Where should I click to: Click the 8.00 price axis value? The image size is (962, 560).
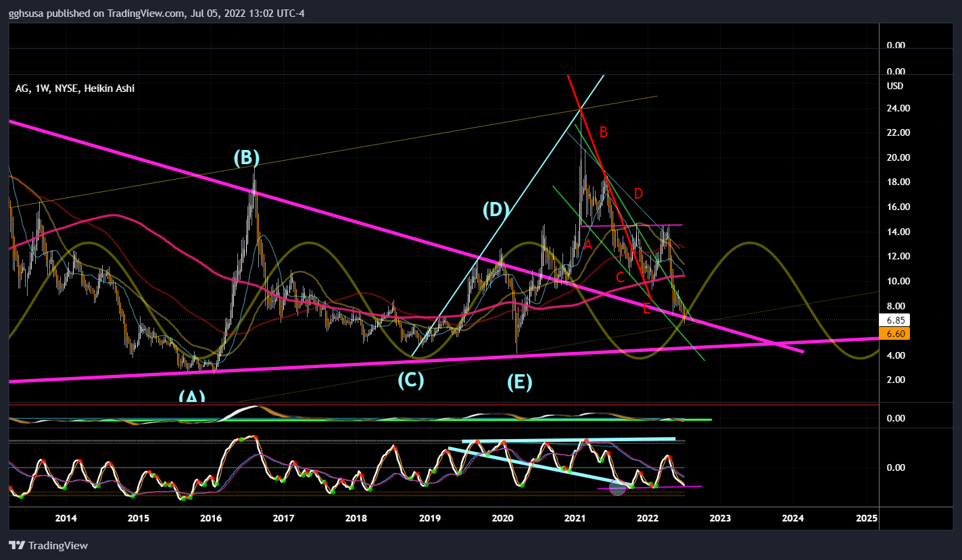(896, 305)
